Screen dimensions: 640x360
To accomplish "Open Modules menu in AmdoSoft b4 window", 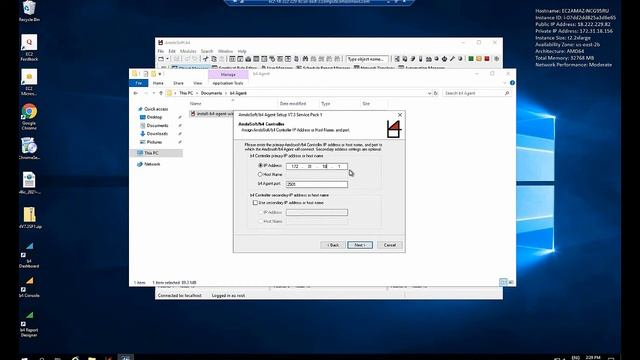I will tap(188, 51).
